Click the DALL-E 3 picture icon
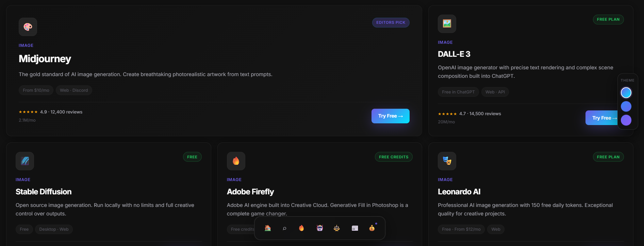 coord(447,24)
